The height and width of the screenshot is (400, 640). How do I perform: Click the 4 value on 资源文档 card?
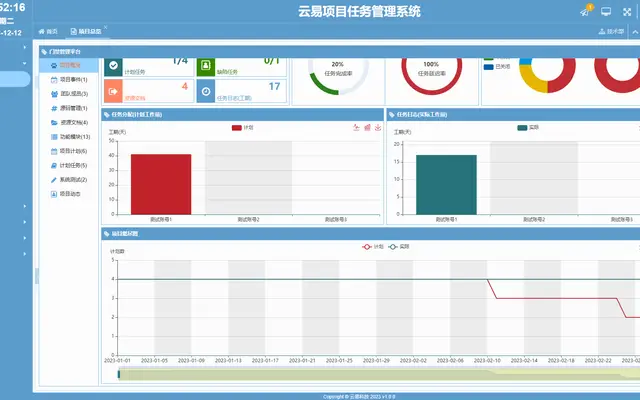click(184, 87)
